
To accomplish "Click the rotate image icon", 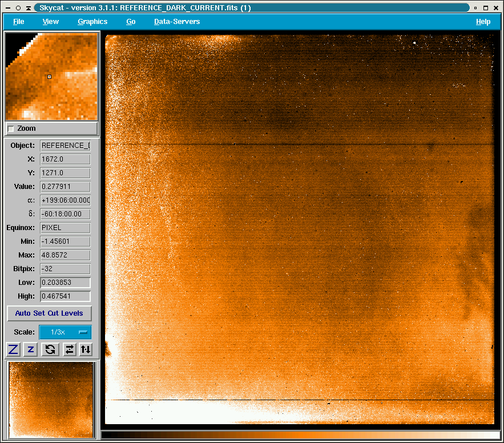I will click(x=50, y=349).
